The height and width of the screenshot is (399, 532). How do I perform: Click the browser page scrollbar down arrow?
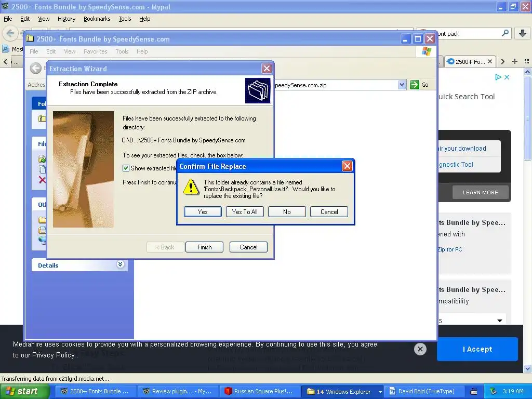tap(527, 368)
